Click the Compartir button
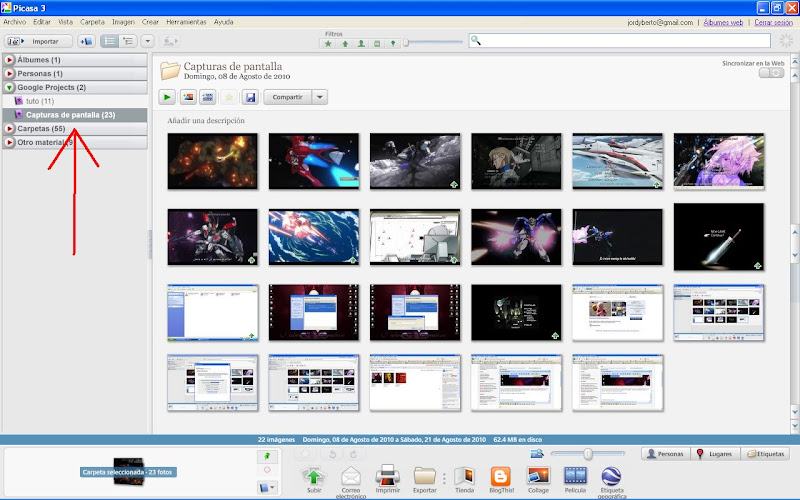 pyautogui.click(x=287, y=97)
